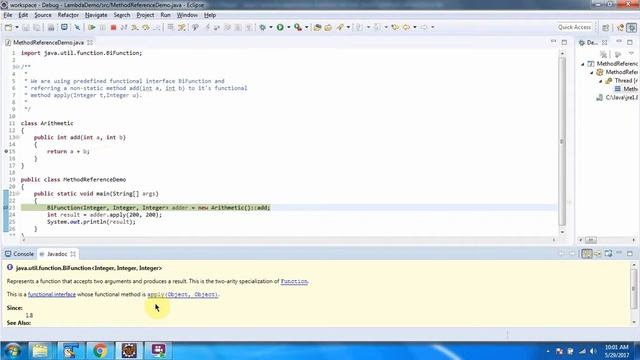Click the Suspend debug icon

[x=103, y=27]
